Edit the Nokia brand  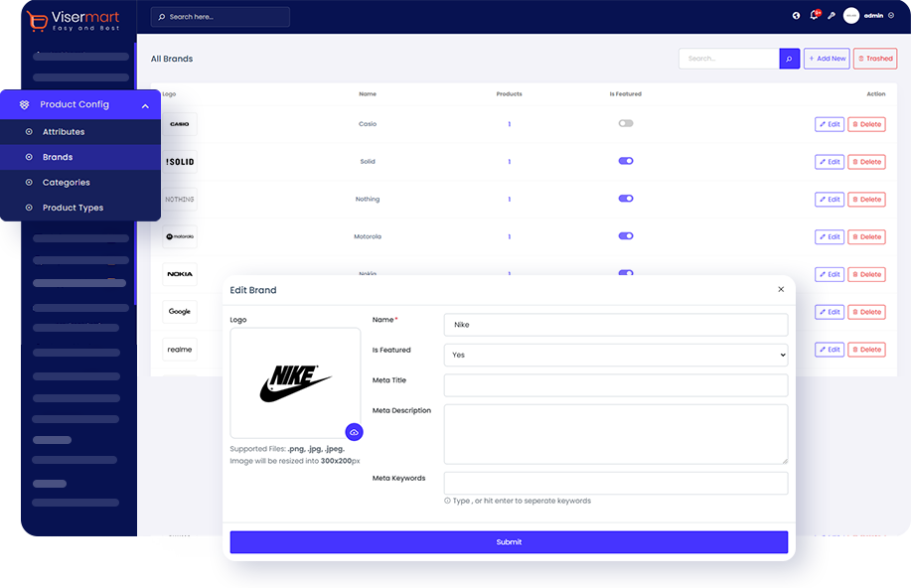pyautogui.click(x=830, y=274)
